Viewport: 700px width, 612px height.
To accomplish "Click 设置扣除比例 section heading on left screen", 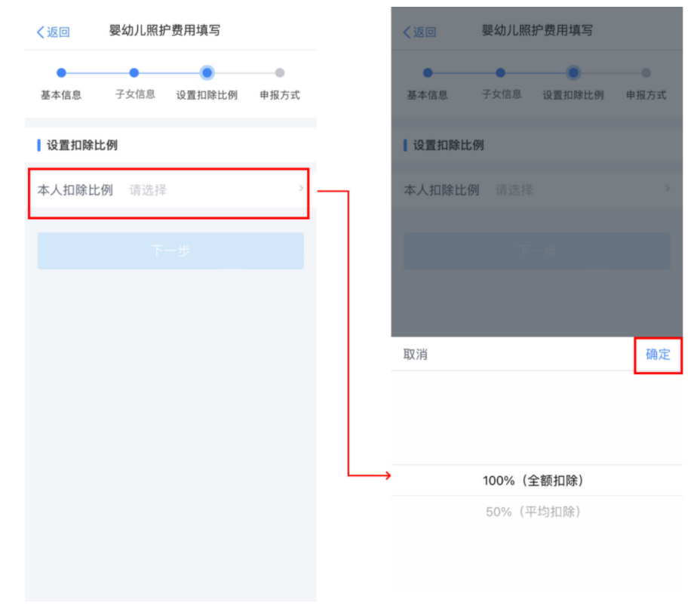I will pyautogui.click(x=82, y=145).
